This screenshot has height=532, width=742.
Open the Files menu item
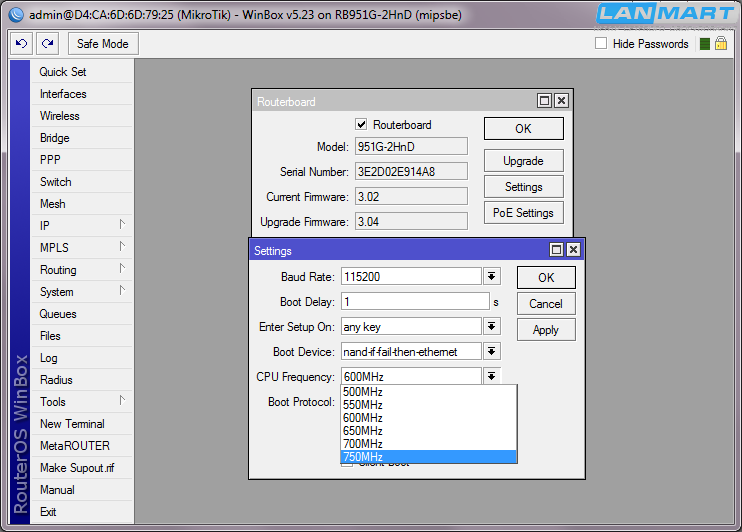click(x=81, y=336)
